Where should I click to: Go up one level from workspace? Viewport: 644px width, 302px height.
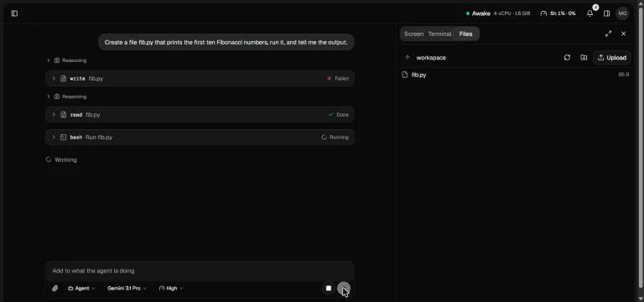(408, 58)
